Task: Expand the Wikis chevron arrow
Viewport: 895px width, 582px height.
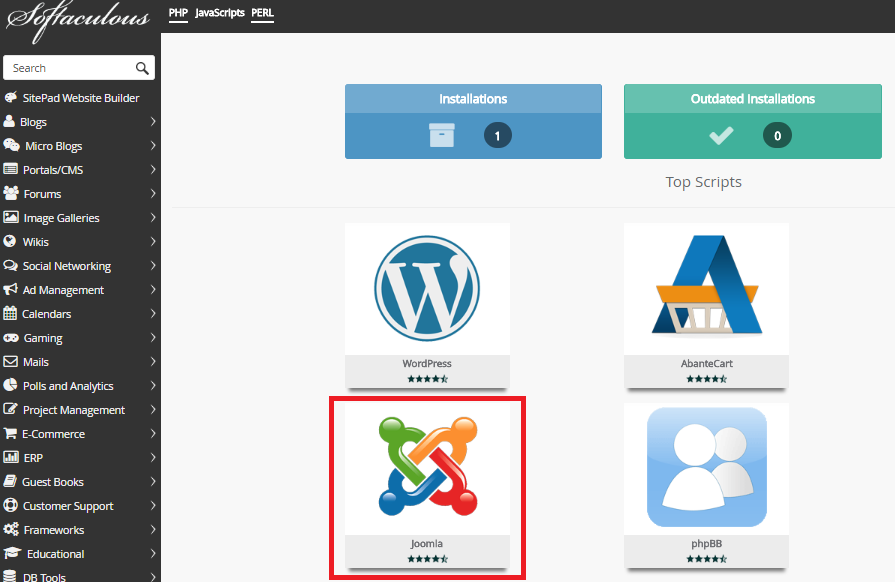Action: [x=153, y=241]
